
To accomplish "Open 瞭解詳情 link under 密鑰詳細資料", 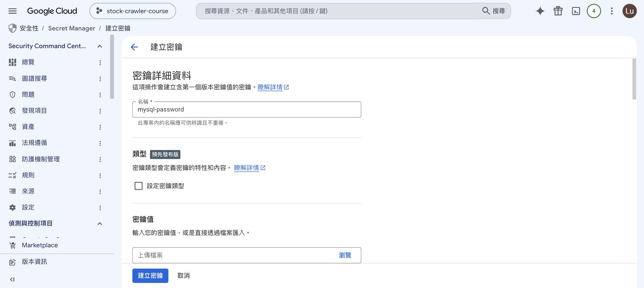I will tap(273, 87).
